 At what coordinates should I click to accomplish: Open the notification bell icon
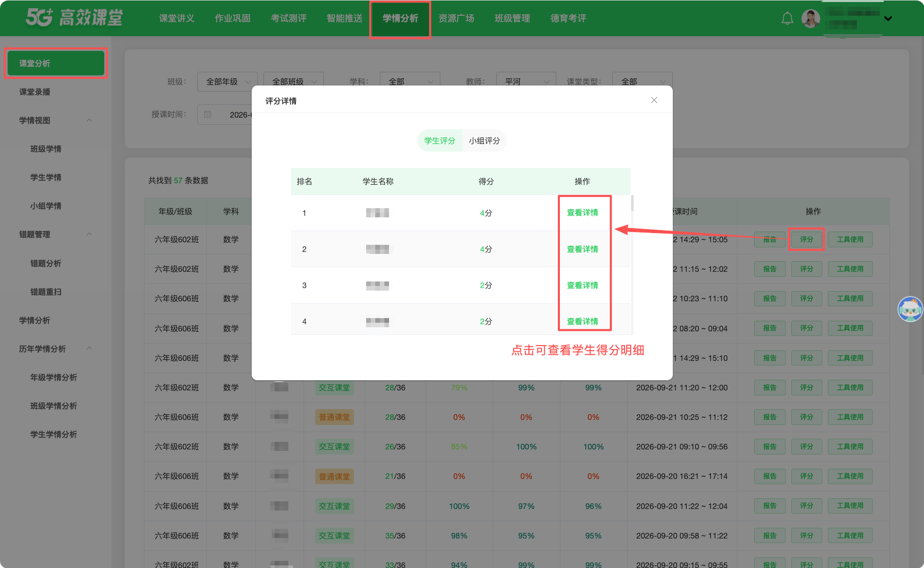787,18
